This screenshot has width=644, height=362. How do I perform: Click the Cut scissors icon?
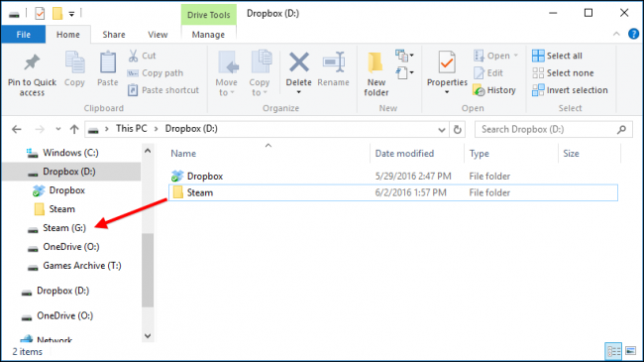133,56
